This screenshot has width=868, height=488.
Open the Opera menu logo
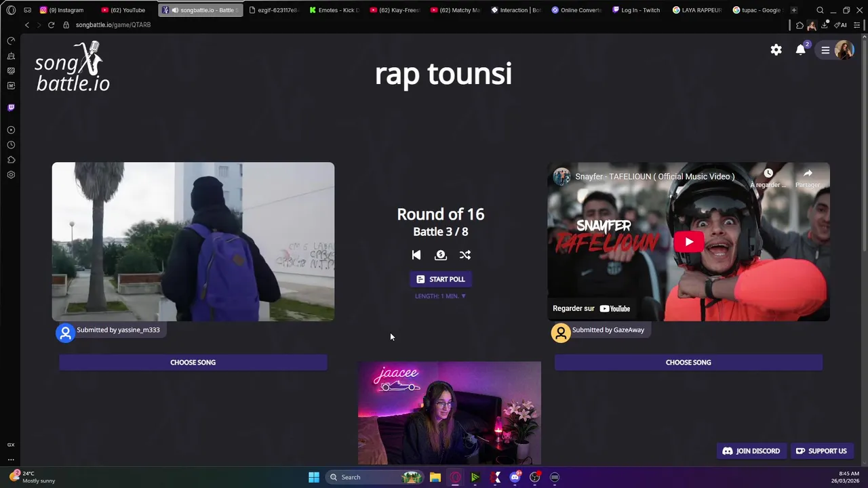click(x=11, y=10)
